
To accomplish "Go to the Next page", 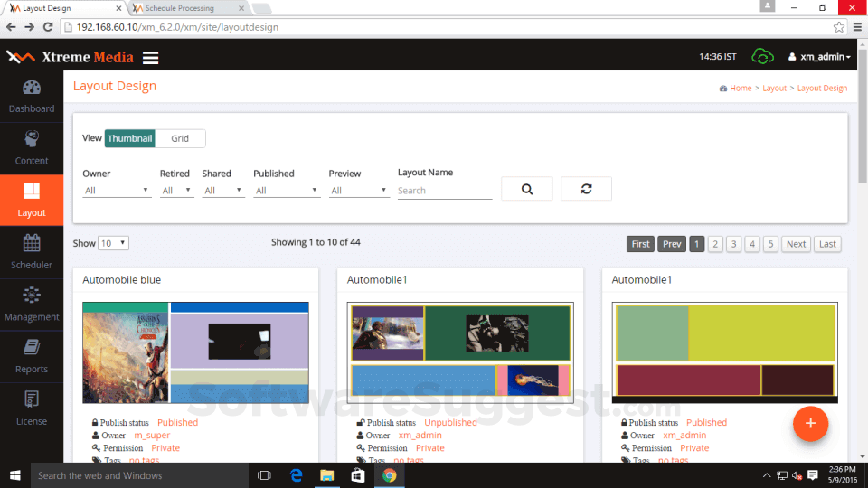I will (x=796, y=244).
